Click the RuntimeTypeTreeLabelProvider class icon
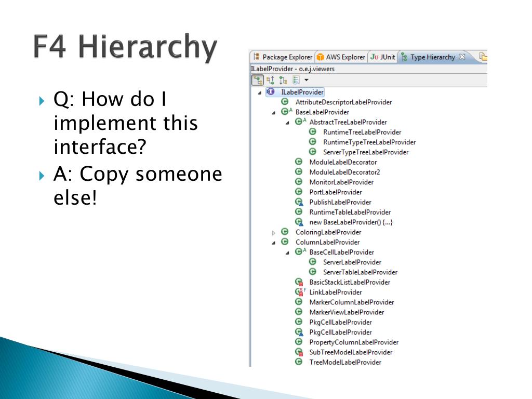The width and height of the screenshot is (532, 399). (x=312, y=141)
